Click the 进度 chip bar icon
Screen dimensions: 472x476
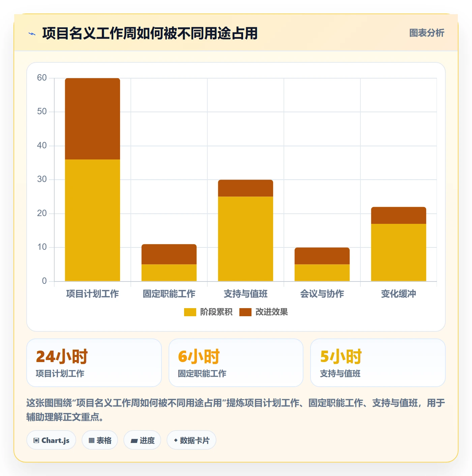pos(134,441)
